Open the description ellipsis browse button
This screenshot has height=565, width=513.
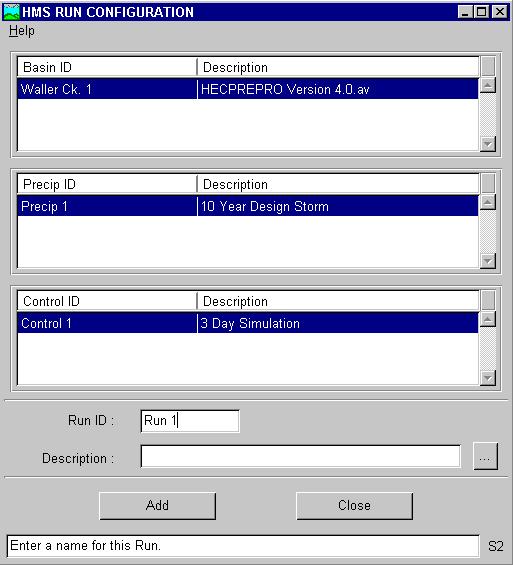click(485, 457)
